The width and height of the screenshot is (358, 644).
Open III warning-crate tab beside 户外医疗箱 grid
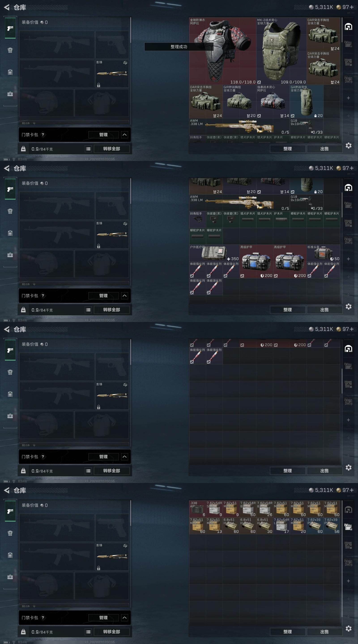tap(348, 223)
